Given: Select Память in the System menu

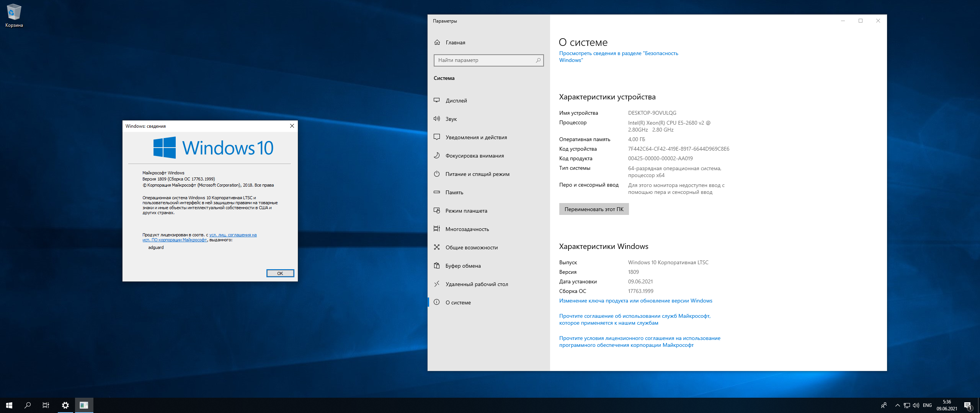Looking at the screenshot, I should 488,192.
